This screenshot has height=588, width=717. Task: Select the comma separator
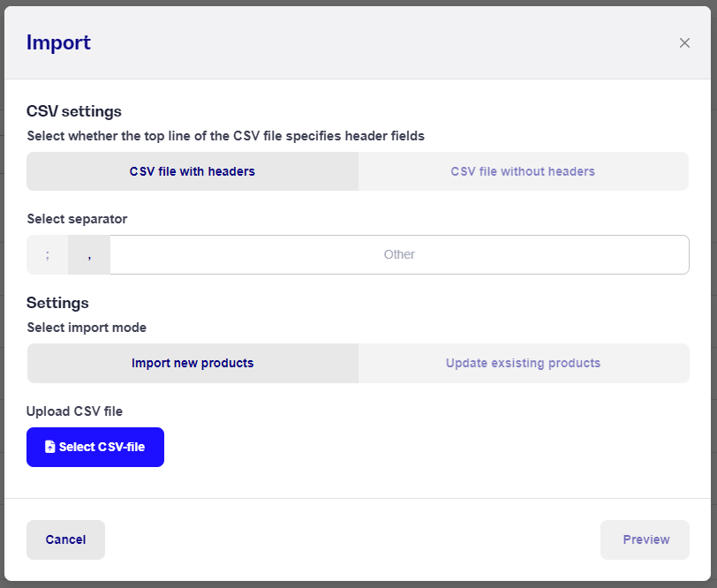[x=89, y=254]
